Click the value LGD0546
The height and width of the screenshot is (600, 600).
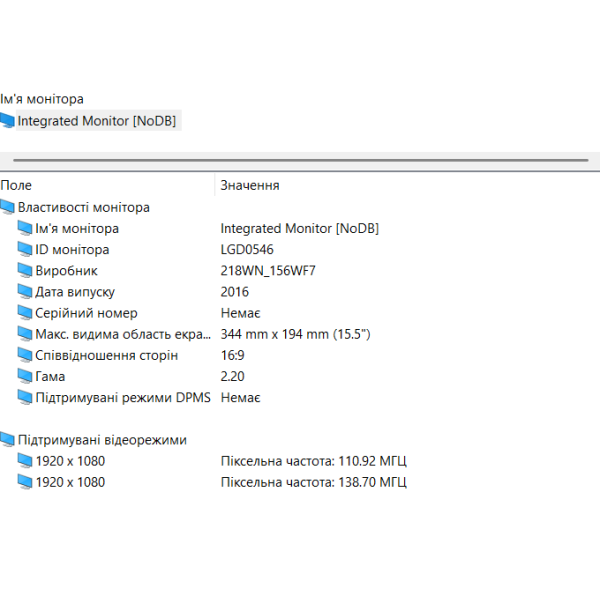click(247, 249)
